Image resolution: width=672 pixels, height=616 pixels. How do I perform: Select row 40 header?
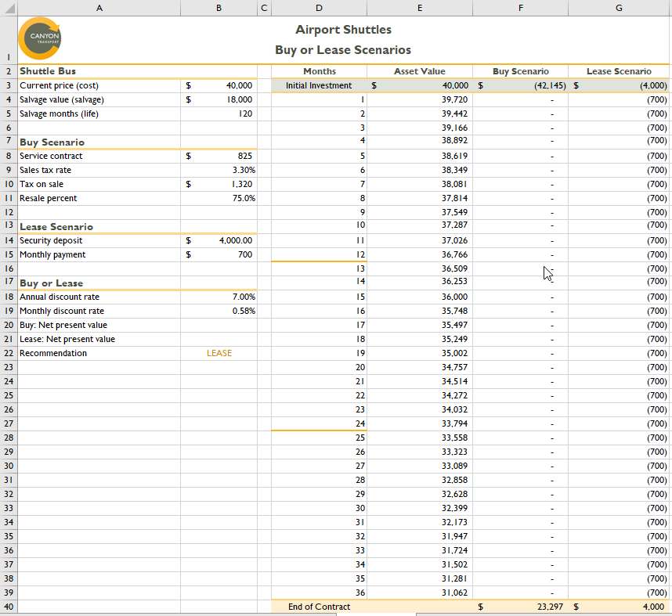pyautogui.click(x=9, y=607)
